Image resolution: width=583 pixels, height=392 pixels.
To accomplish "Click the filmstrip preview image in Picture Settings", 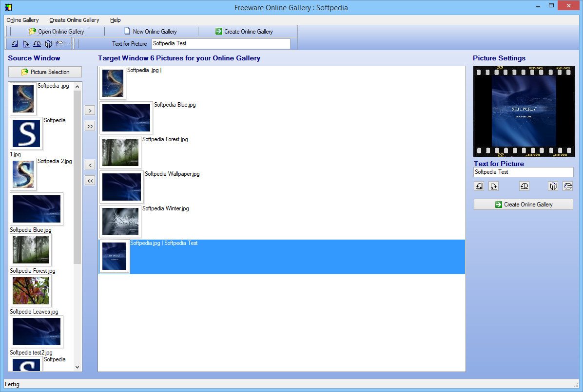I will (524, 112).
